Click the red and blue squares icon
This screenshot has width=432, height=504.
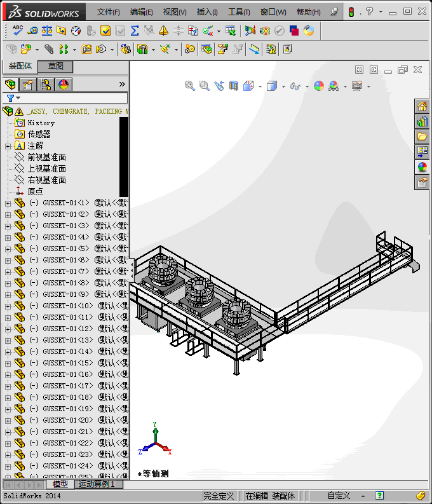tap(294, 31)
